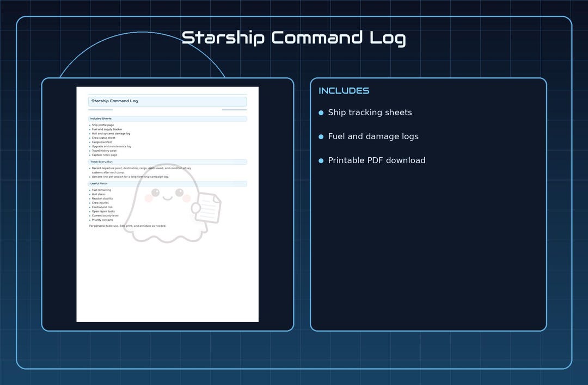The width and height of the screenshot is (588, 385).
Task: Click the INCLUDES heading
Action: [x=344, y=91]
